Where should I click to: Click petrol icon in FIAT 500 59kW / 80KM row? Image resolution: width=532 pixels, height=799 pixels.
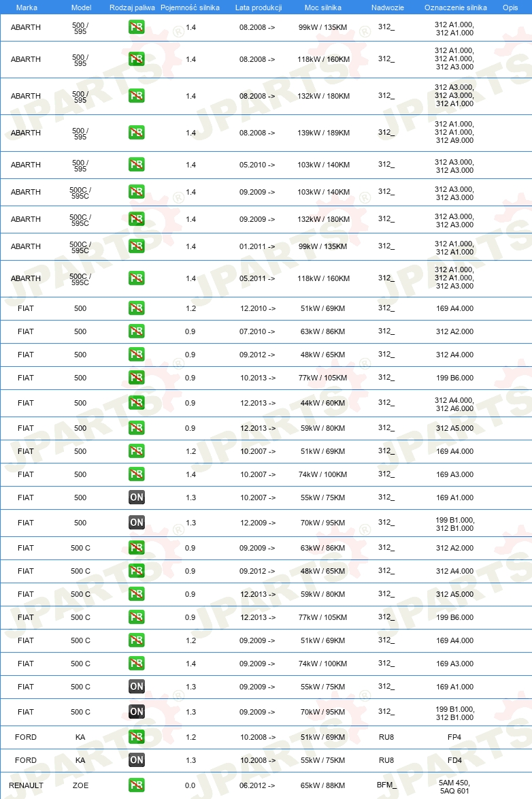coord(136,428)
